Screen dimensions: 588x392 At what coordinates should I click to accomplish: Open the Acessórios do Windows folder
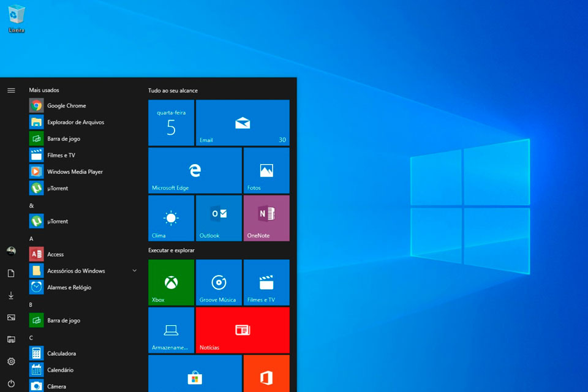[83, 271]
